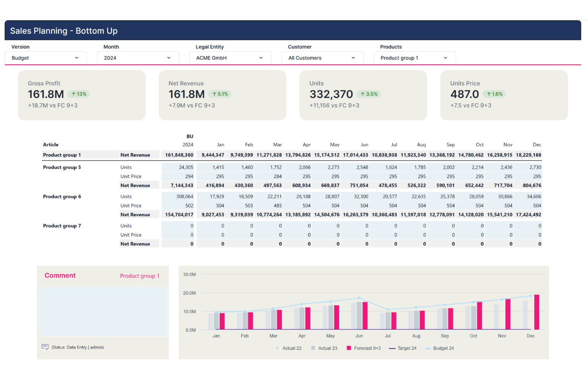The height and width of the screenshot is (392, 588).
Task: Toggle Budget 24 legend line
Action: (439, 348)
